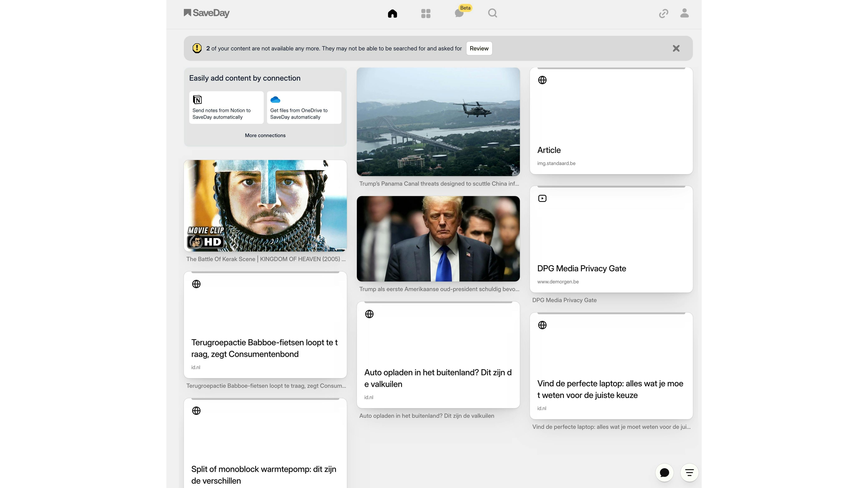Open the Auto opladen in het buitenland card
The width and height of the screenshot is (868, 488).
pos(438,355)
